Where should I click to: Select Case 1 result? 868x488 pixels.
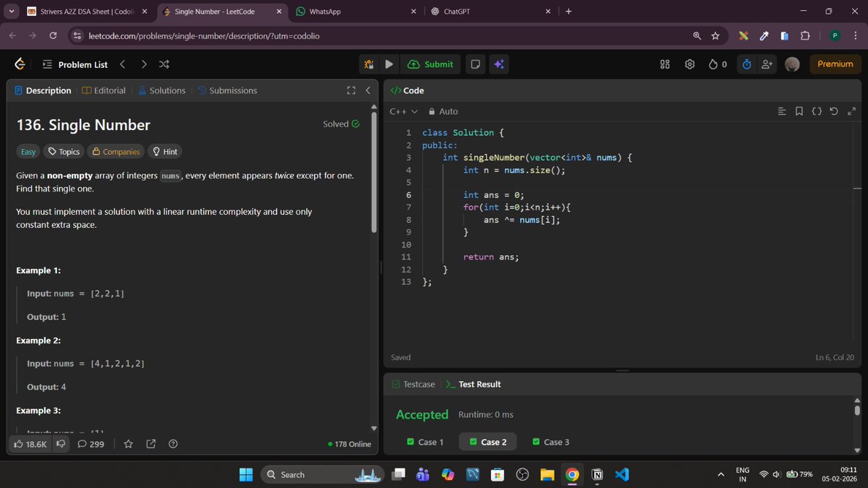tap(425, 442)
